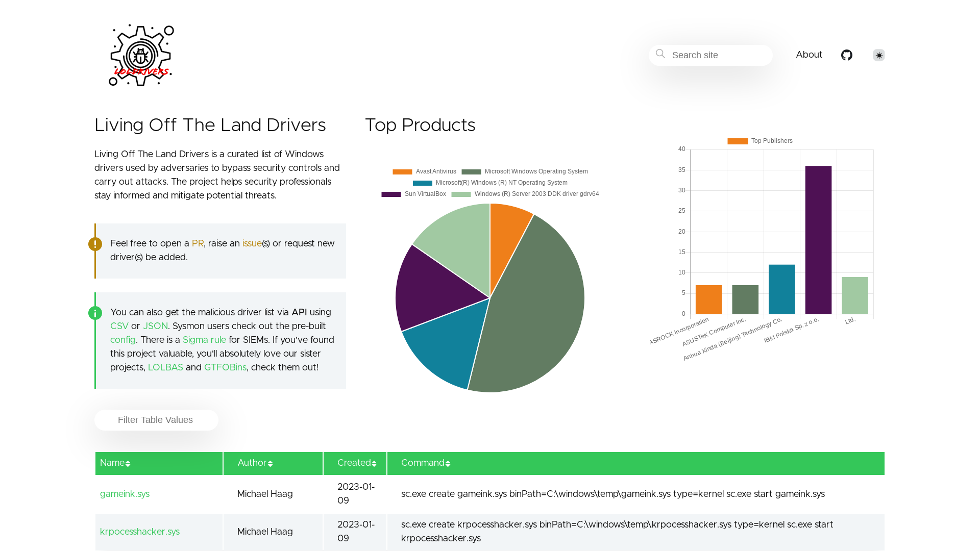980x551 pixels.
Task: Click the ASUSTeK Computer Inc. bar
Action: (745, 299)
